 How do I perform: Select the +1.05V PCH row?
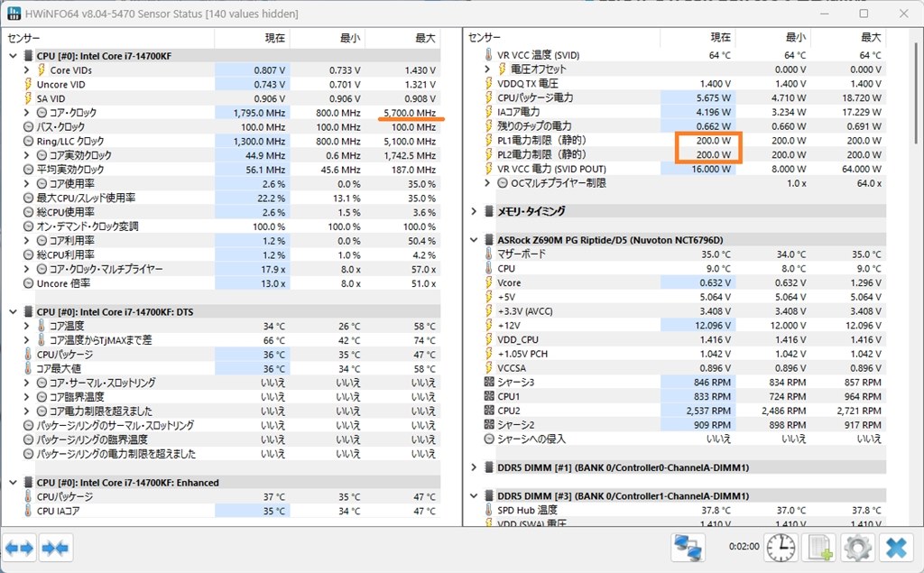point(684,354)
